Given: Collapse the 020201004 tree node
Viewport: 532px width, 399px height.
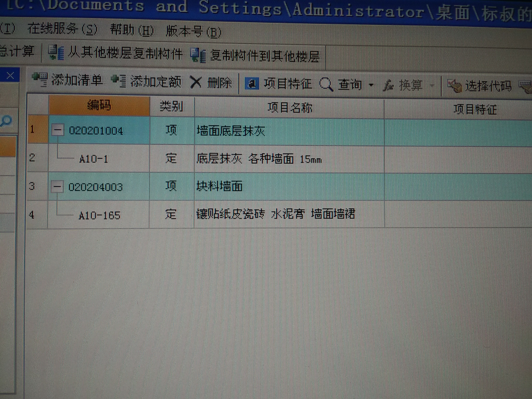Looking at the screenshot, I should 57,130.
